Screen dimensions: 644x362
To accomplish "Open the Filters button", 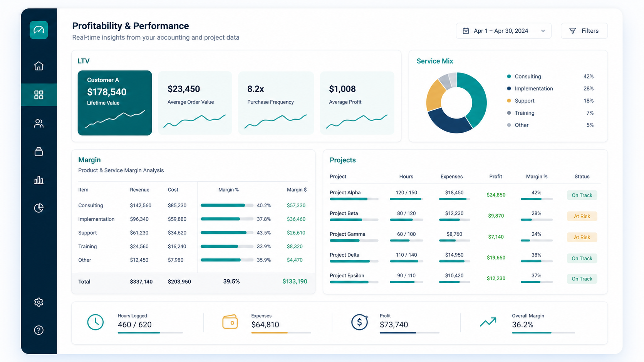I will click(584, 31).
